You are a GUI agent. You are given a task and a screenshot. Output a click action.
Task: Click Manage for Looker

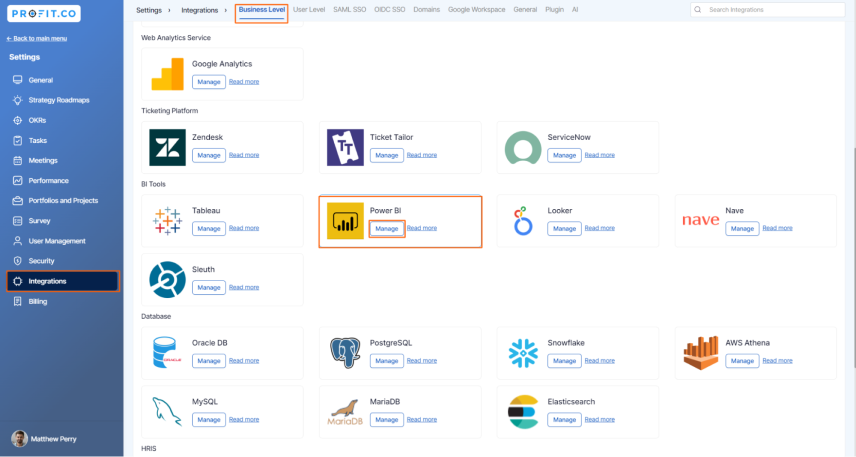tap(564, 229)
